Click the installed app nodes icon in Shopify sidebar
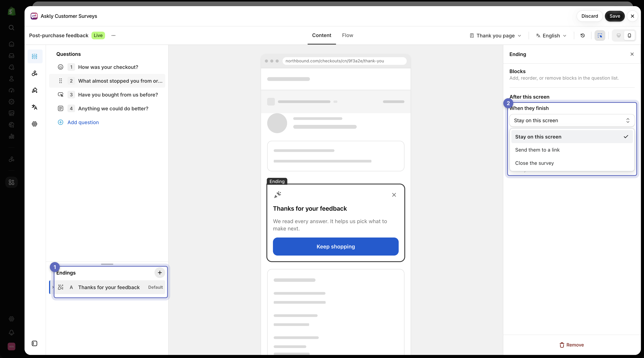Image resolution: width=644 pixels, height=358 pixels. (x=11, y=159)
